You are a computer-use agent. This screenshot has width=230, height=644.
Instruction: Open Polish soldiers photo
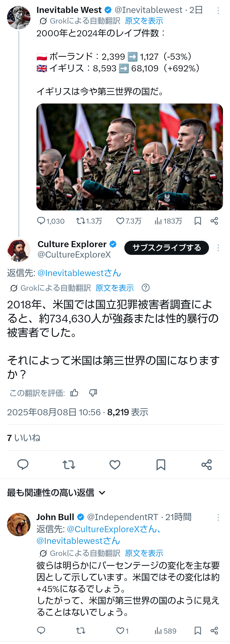129,157
